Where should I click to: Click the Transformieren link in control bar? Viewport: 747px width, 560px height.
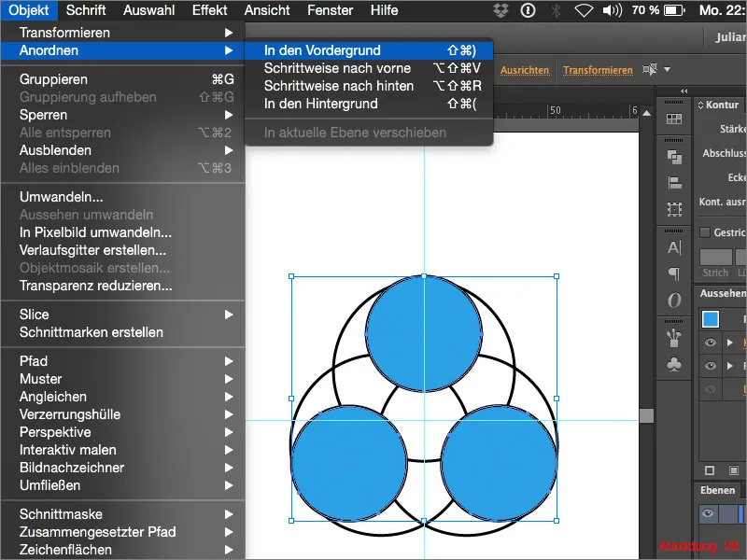pyautogui.click(x=598, y=71)
